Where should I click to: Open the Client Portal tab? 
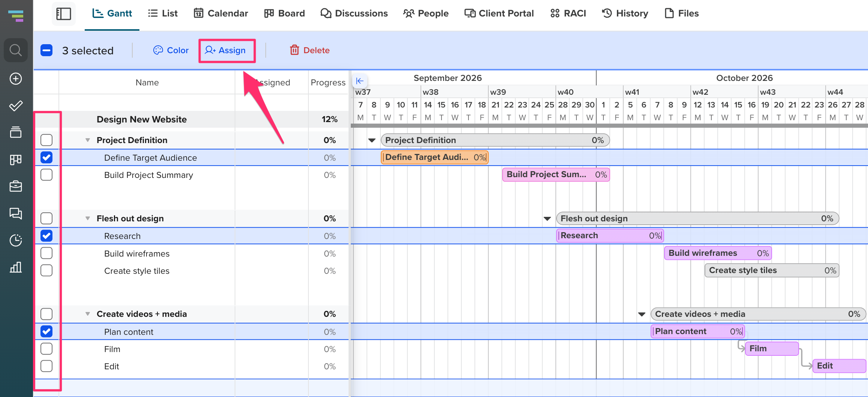[499, 13]
